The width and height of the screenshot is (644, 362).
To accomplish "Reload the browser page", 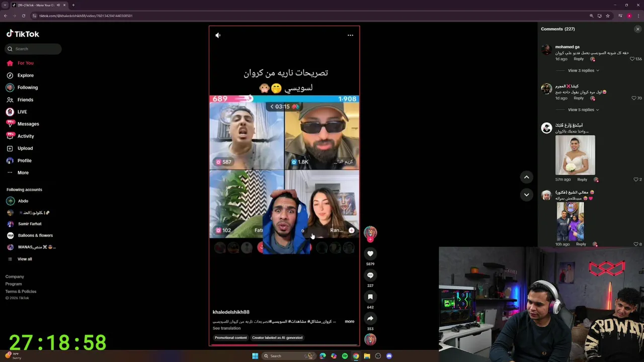I will tap(23, 16).
